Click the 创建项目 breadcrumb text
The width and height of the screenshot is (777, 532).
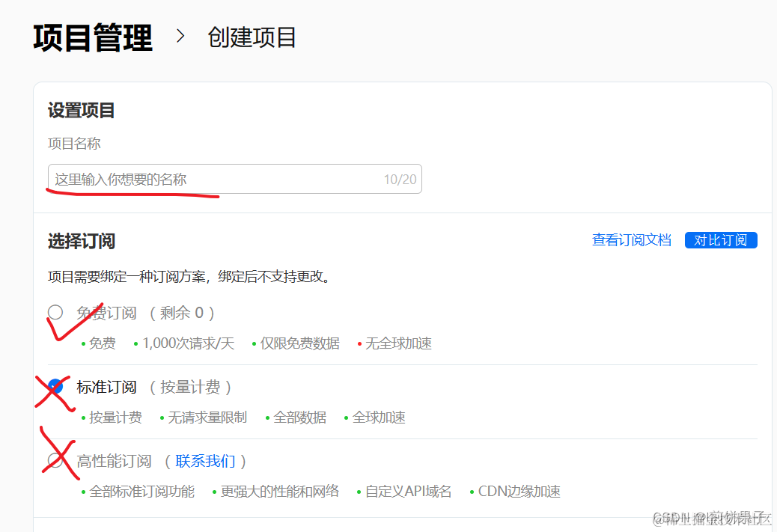[x=252, y=37]
